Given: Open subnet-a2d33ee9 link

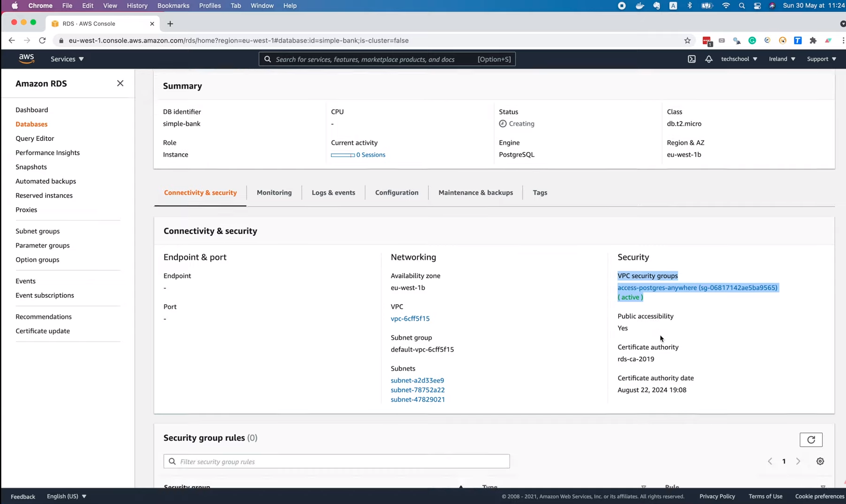Looking at the screenshot, I should [x=417, y=381].
